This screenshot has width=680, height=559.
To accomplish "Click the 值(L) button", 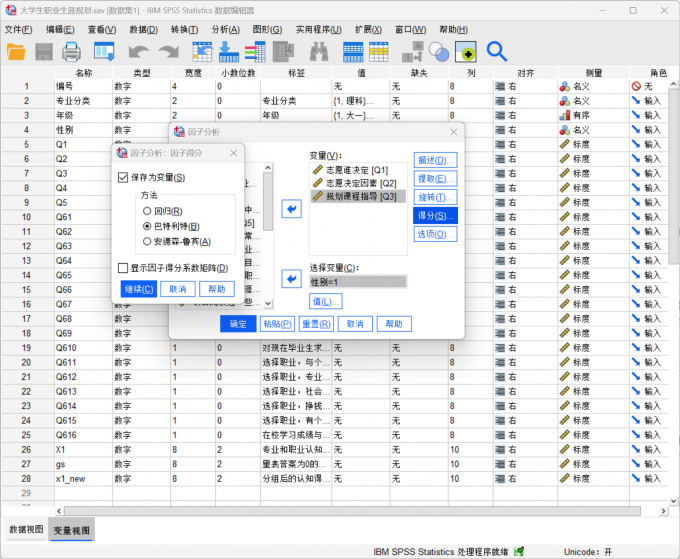I will pos(326,301).
